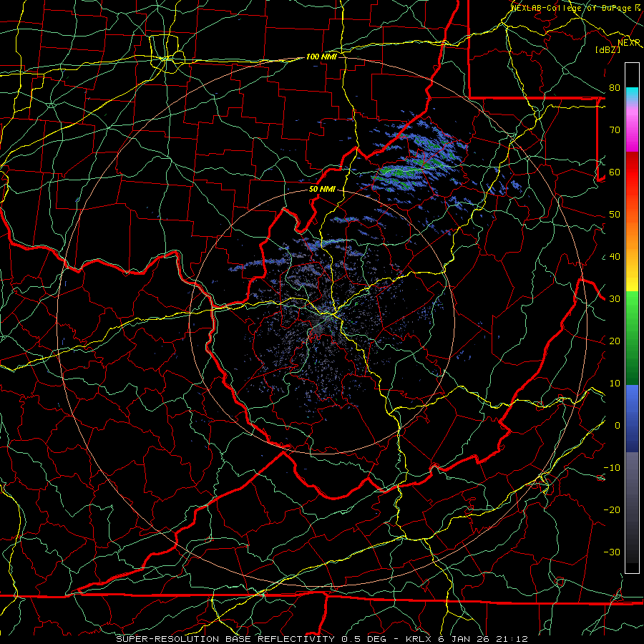Click the "40" value on the dBZ scale
Screen dimensions: 644x644
pyautogui.click(x=615, y=257)
